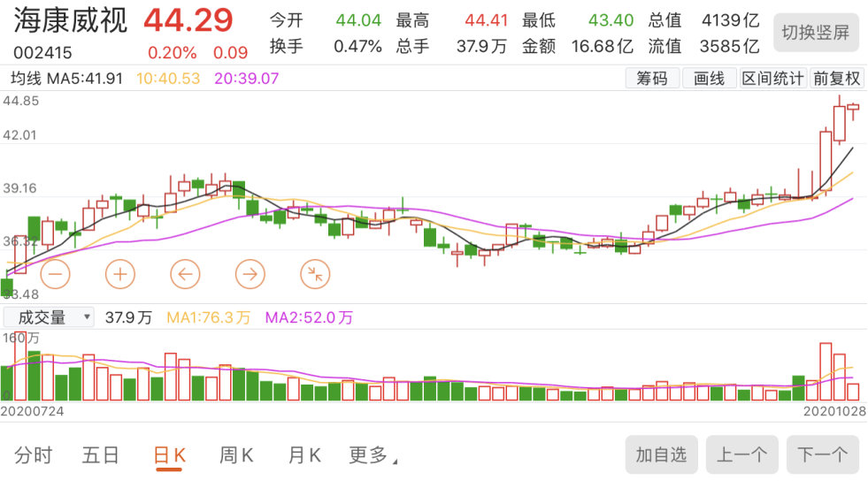The image size is (868, 488).
Task: Zoom in the chart with plus icon
Action: point(120,274)
